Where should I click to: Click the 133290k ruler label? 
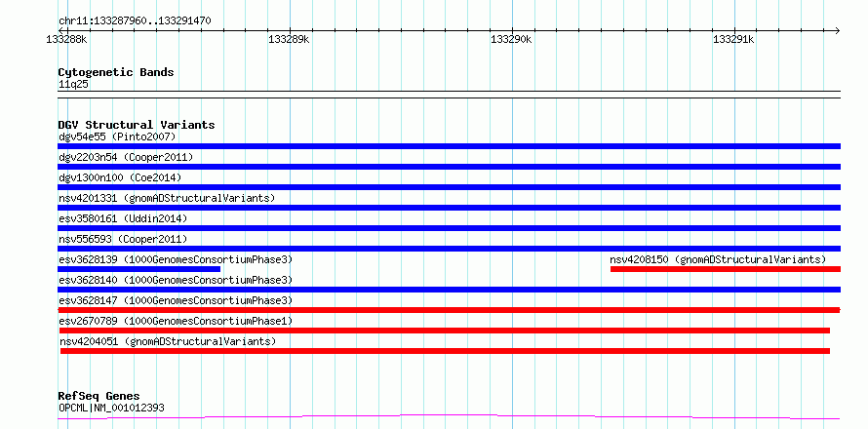(x=511, y=39)
